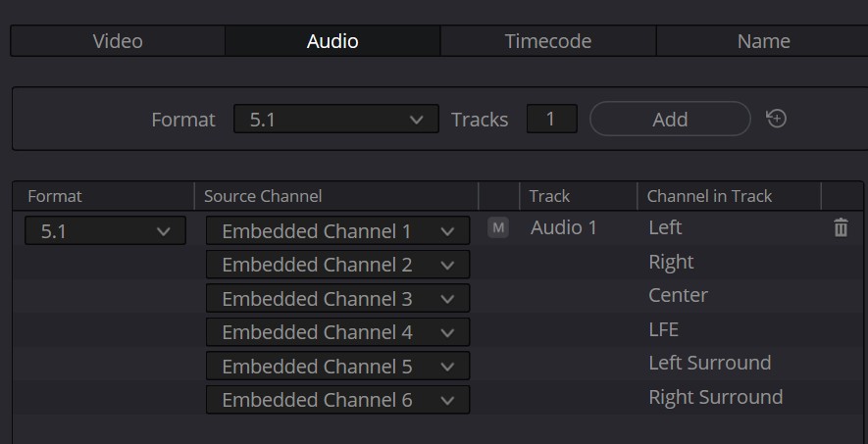The width and height of the screenshot is (868, 444).
Task: Click the Add button
Action: (x=670, y=119)
